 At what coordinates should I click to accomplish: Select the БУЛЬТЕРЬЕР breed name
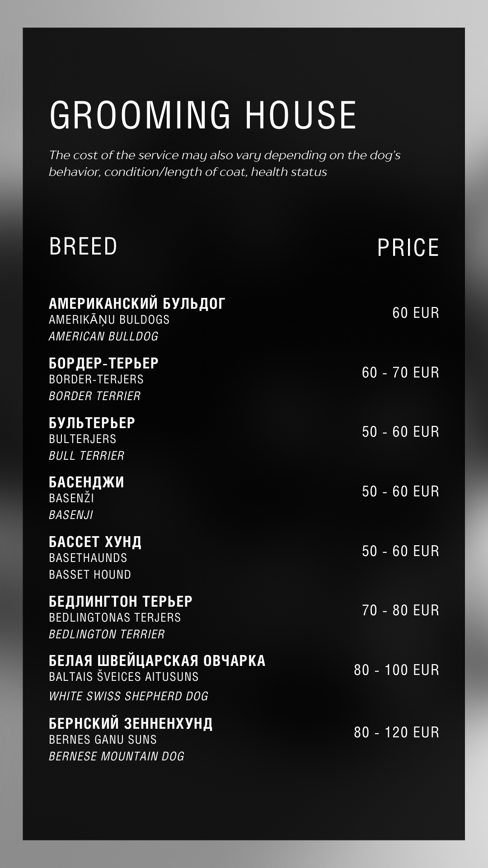92,423
